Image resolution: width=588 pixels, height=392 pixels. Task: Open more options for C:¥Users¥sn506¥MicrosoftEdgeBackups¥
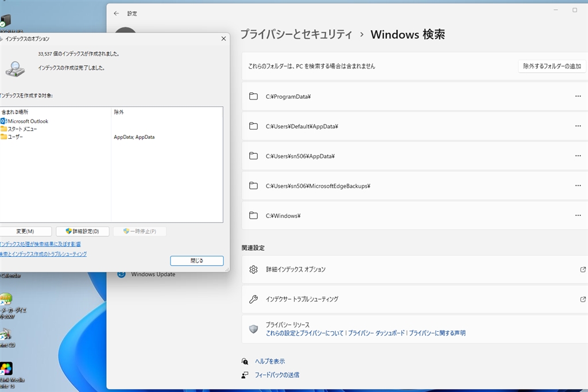click(578, 185)
